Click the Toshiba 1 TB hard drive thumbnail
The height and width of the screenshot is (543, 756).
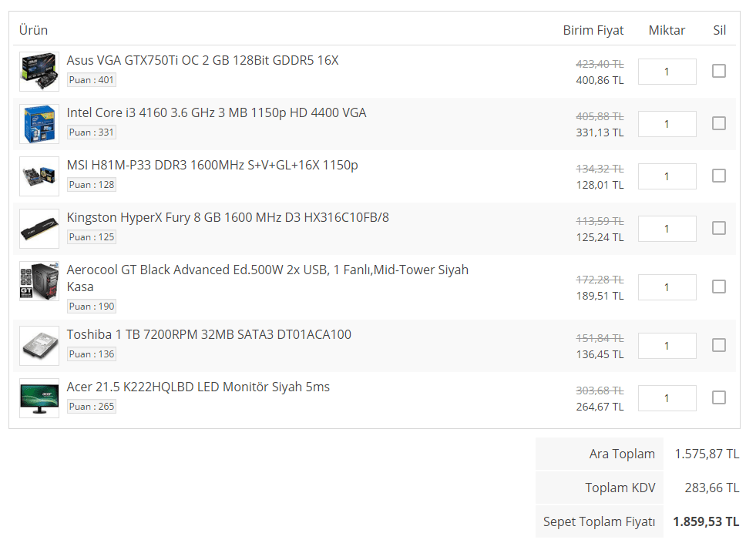click(39, 346)
